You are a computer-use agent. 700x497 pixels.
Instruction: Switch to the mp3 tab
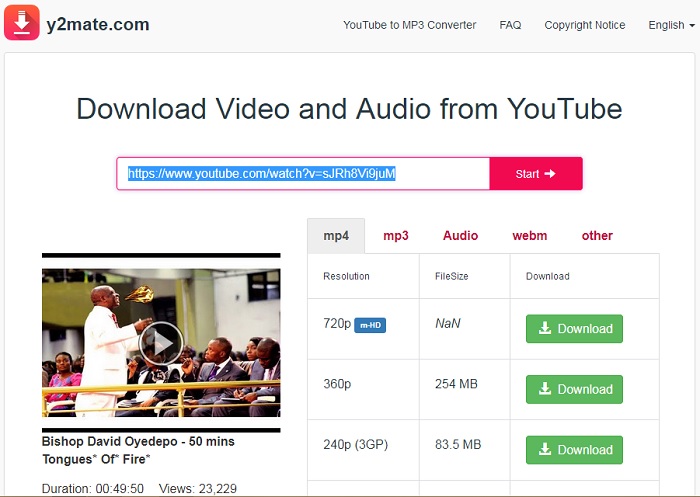pos(396,236)
